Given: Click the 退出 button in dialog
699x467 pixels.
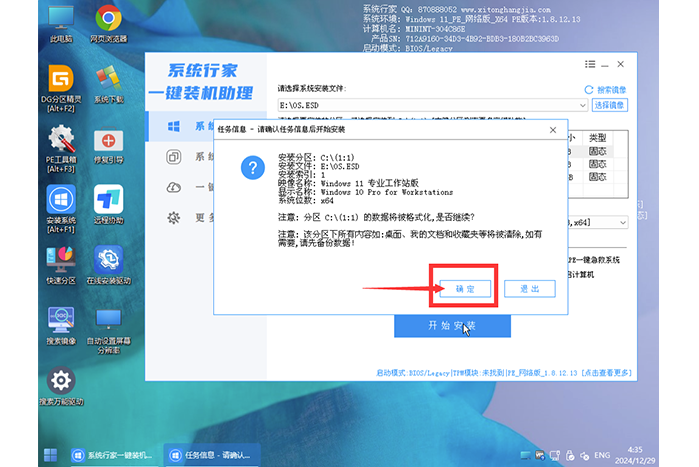Looking at the screenshot, I should pyautogui.click(x=530, y=289).
